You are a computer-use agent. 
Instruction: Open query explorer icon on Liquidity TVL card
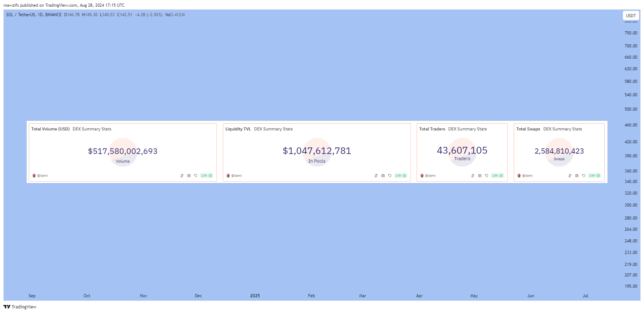click(376, 176)
